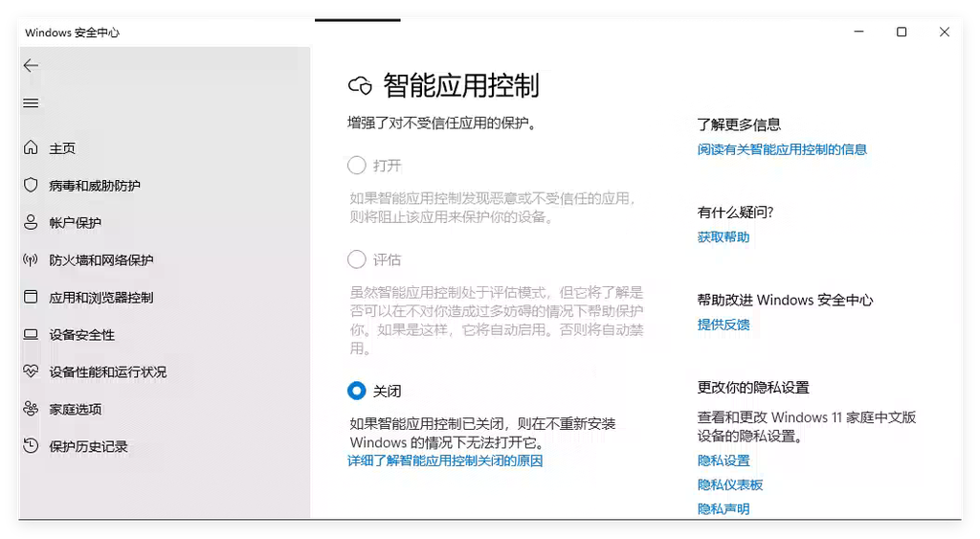Screen dimensions: 980x539
Task: Click the 有什么疑问? heading
Action: (x=736, y=213)
